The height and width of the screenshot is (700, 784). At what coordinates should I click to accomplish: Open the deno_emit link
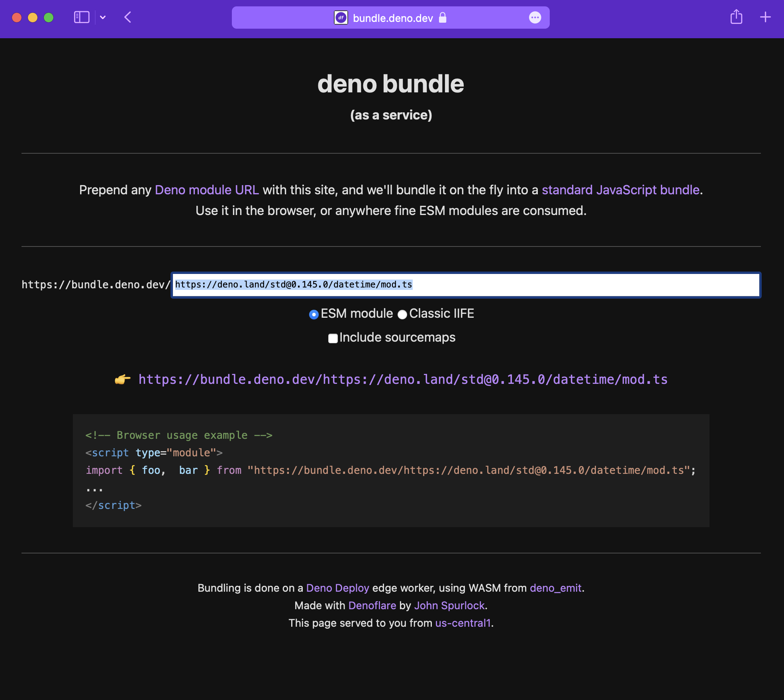tap(555, 588)
